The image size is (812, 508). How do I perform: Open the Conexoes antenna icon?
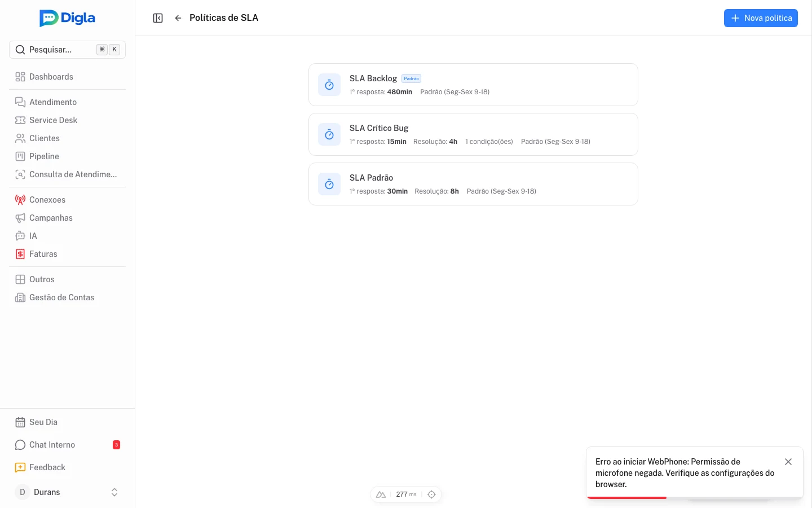tap(20, 200)
